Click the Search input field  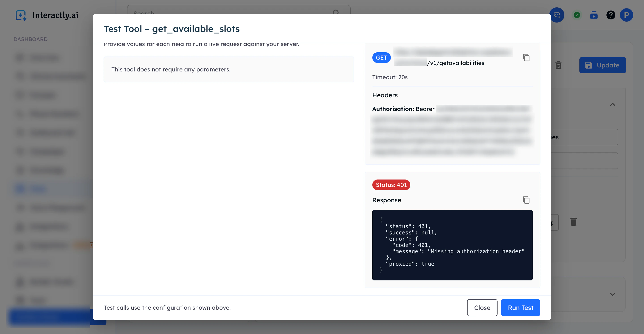pos(225,11)
